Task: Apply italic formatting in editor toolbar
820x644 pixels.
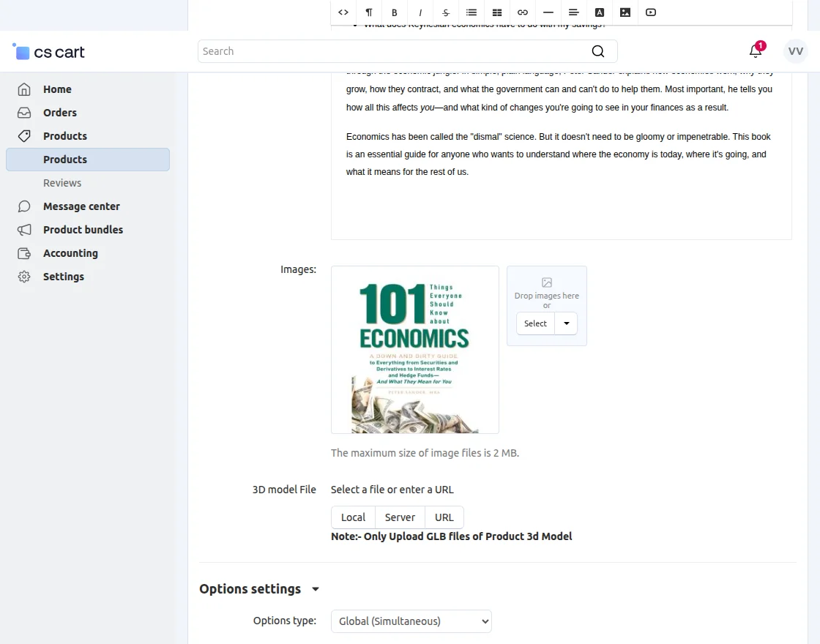Action: coord(420,12)
